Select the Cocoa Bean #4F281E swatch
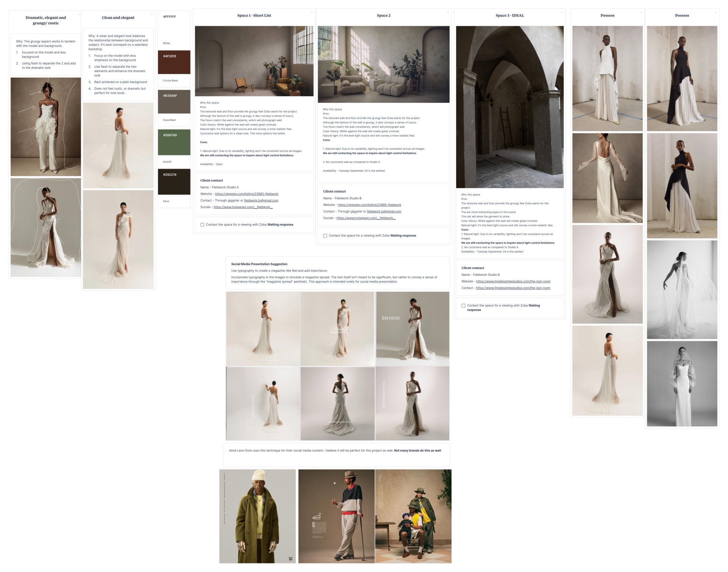This screenshot has width=728, height=572. coord(174,63)
